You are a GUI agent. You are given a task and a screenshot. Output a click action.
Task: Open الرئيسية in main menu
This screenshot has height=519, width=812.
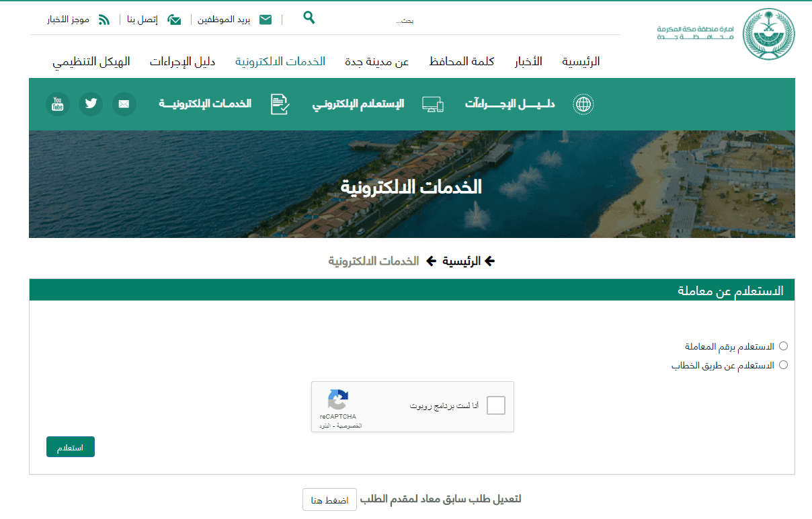[x=581, y=62]
